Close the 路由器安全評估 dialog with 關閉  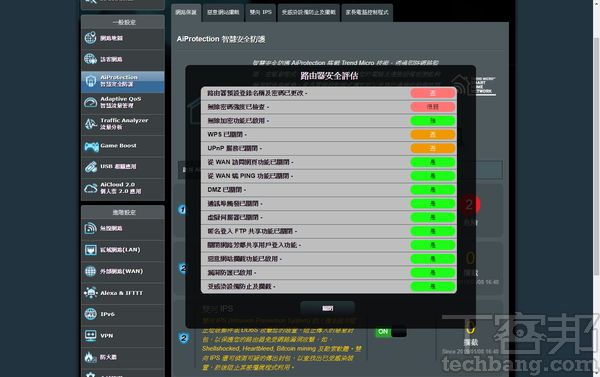328,308
